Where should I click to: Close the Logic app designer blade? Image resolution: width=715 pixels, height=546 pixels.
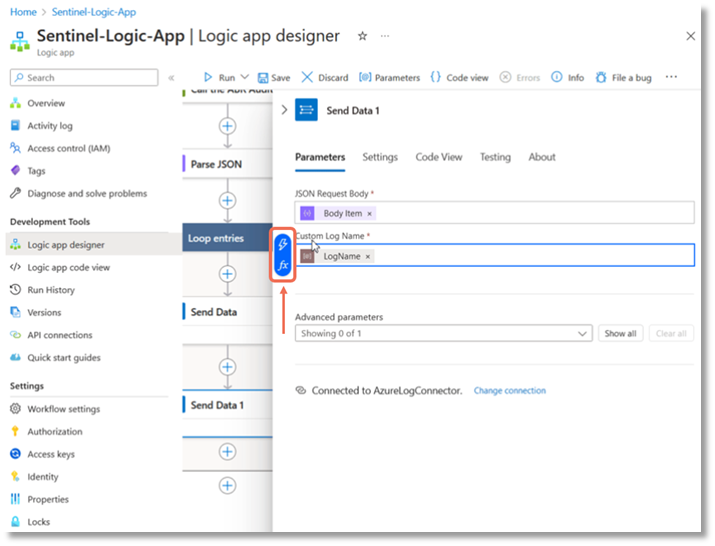coord(690,36)
